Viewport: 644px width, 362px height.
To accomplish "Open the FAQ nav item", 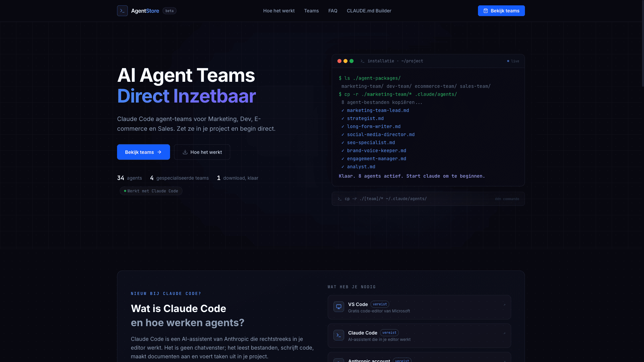I will [333, 11].
